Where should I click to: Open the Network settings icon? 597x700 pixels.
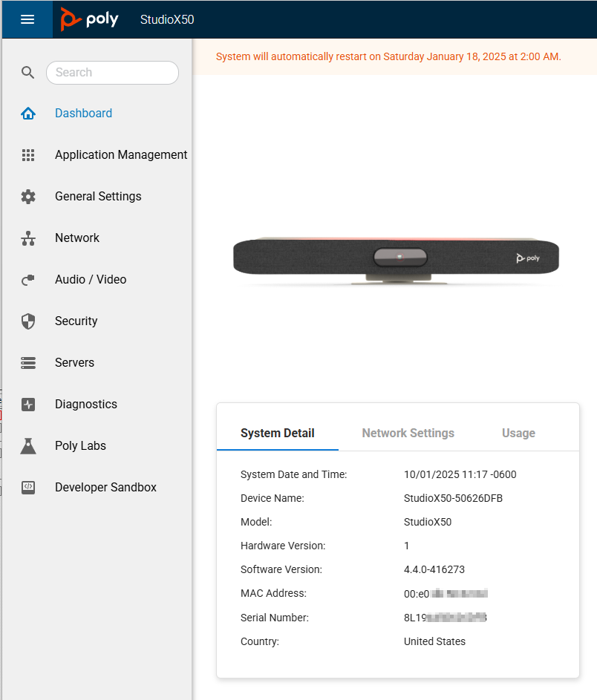click(x=28, y=238)
